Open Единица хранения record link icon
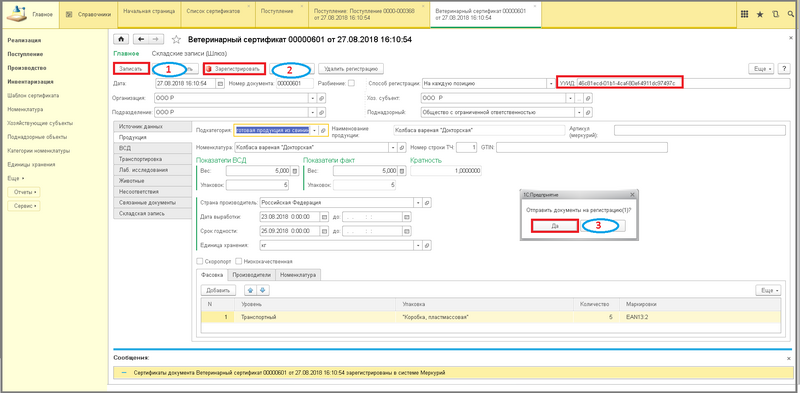 (x=428, y=245)
